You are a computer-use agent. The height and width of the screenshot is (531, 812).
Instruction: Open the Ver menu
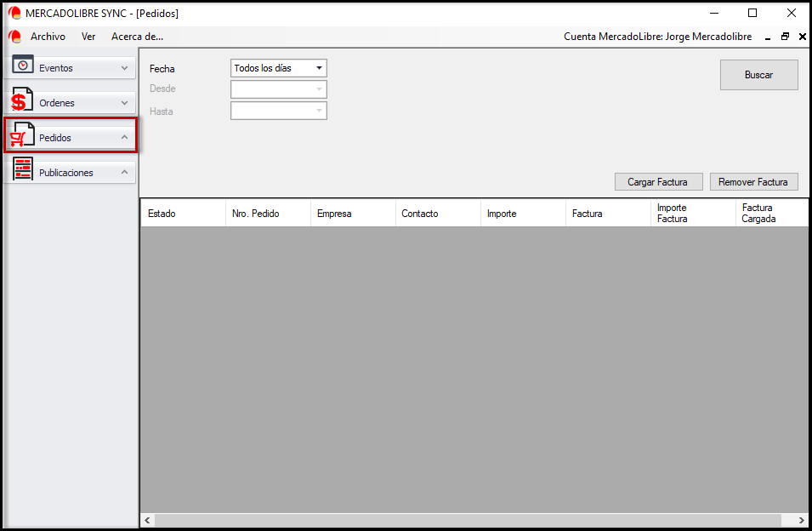point(88,37)
